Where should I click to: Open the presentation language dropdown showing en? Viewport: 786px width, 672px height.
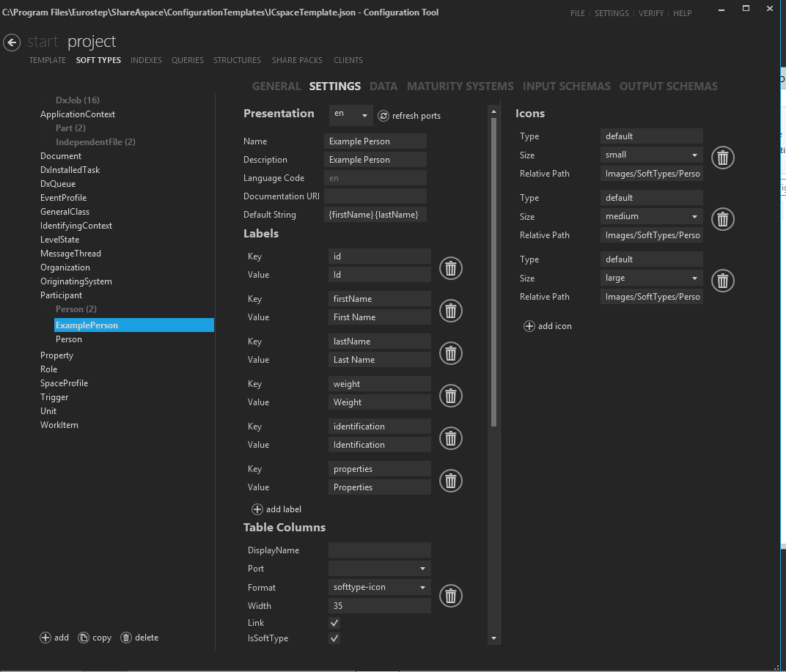[351, 115]
